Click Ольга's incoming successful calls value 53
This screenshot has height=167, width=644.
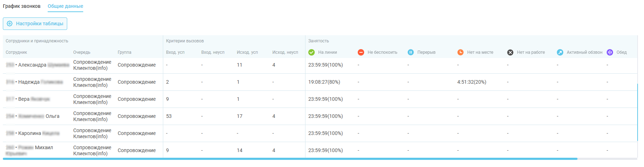(169, 116)
